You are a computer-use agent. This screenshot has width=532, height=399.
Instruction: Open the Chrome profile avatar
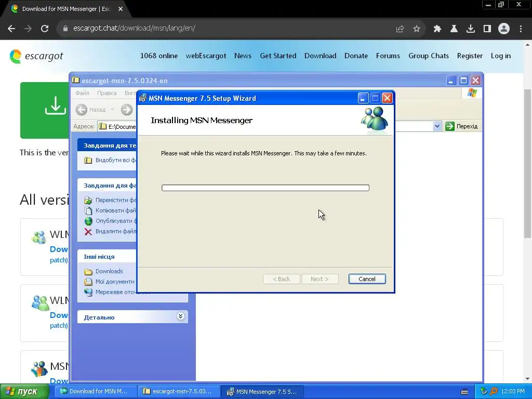coord(504,29)
